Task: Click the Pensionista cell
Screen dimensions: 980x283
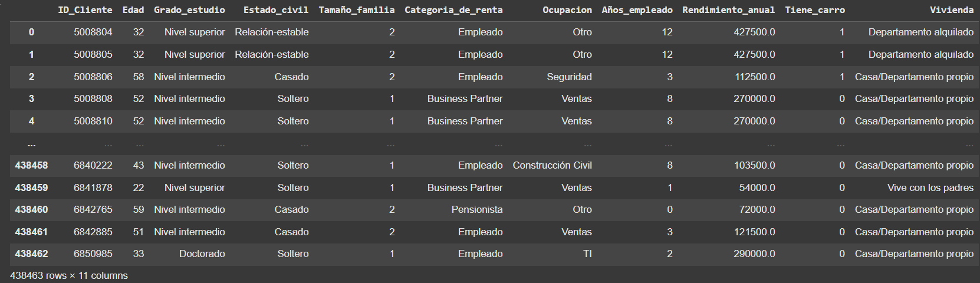Action: coord(477,209)
